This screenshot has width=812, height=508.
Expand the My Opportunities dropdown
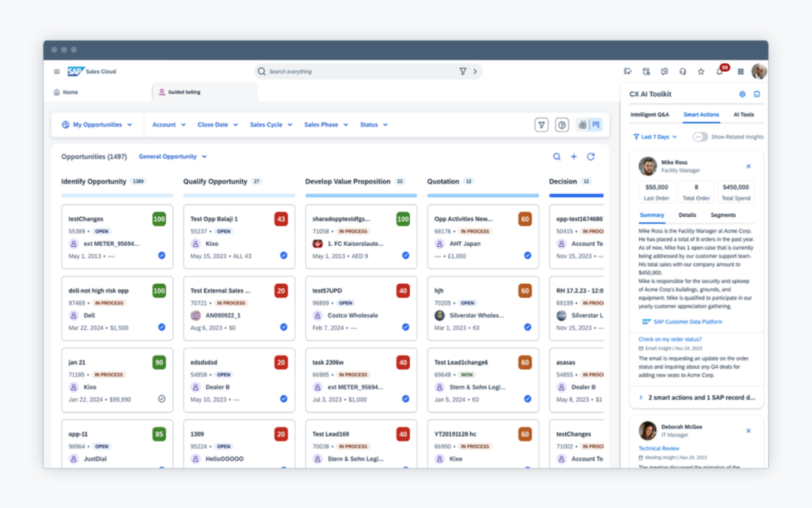(97, 125)
